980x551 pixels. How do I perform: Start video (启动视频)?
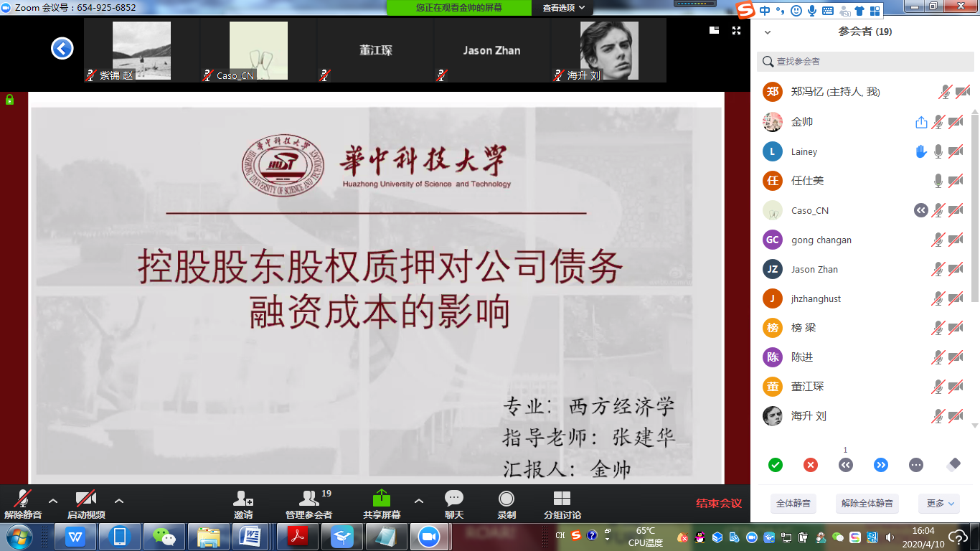[x=86, y=499]
